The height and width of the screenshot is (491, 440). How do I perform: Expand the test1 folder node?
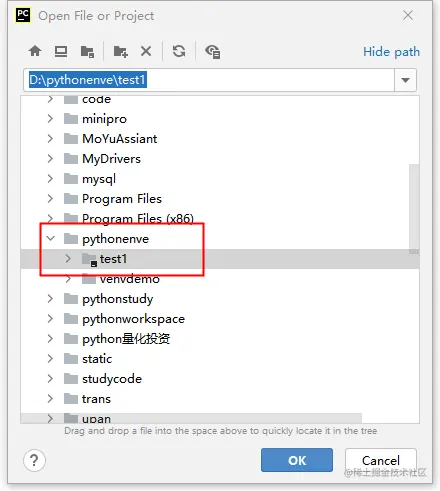pyautogui.click(x=68, y=259)
